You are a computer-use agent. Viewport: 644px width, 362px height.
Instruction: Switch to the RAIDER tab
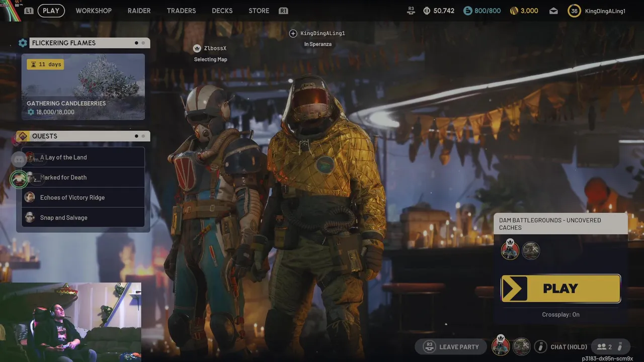tap(139, 11)
